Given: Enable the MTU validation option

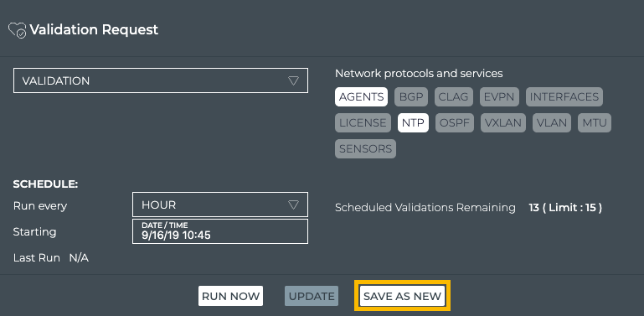Looking at the screenshot, I should point(595,123).
